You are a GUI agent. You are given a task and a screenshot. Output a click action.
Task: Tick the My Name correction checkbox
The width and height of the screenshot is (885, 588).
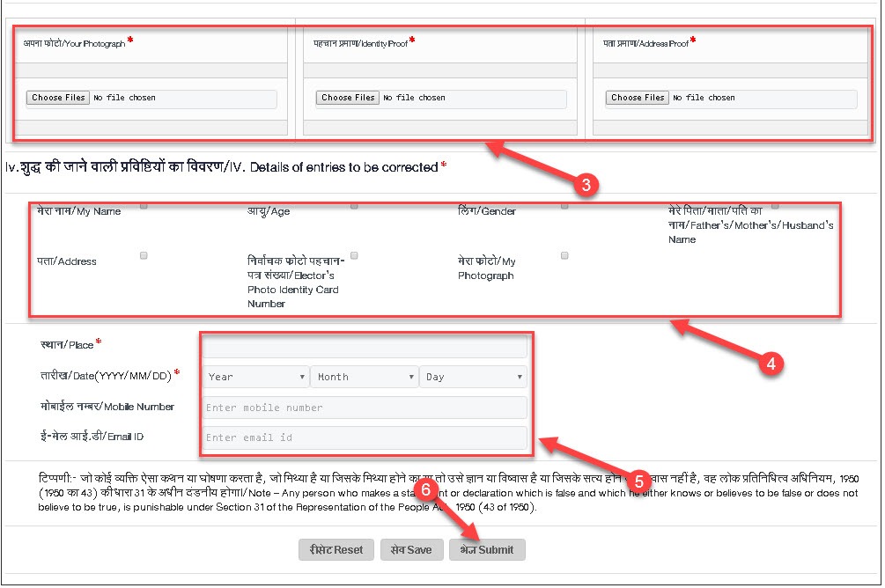coord(144,206)
